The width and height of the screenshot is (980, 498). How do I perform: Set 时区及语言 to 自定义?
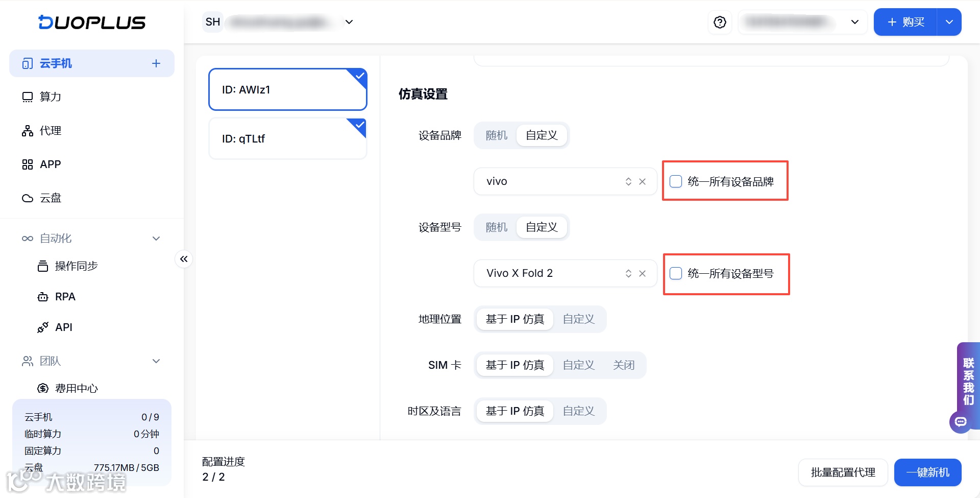tap(579, 411)
